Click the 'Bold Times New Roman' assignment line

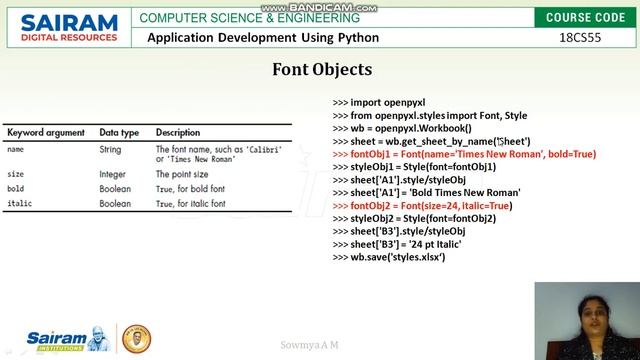427,193
